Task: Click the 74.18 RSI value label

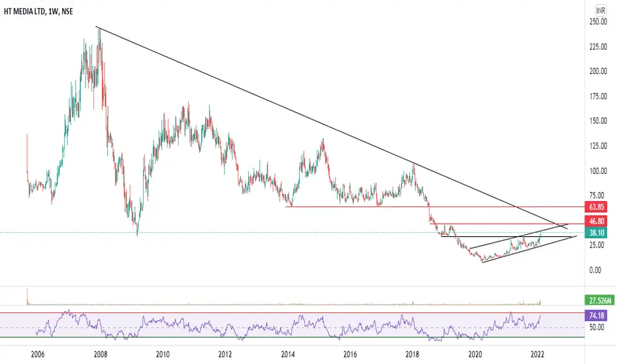Action: (x=596, y=316)
